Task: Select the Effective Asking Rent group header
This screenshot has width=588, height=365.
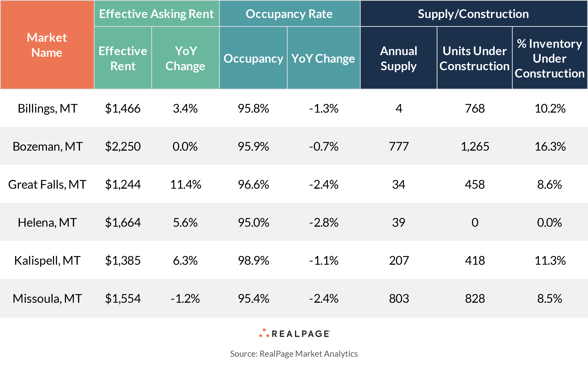Action: 156,14
